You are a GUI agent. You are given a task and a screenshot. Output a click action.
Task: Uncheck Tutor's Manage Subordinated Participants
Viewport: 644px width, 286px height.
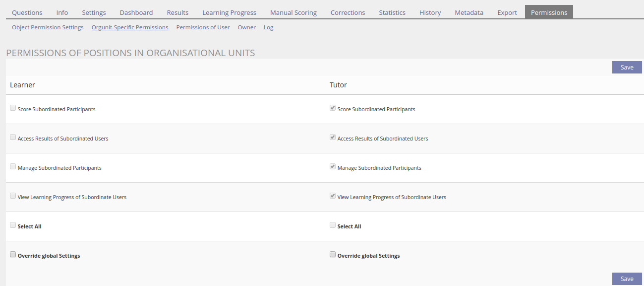(333, 166)
